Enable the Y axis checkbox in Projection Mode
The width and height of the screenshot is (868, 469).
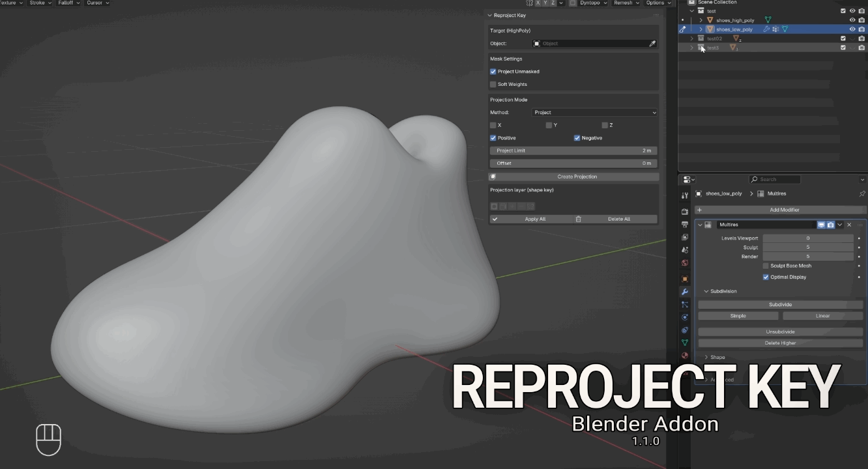coord(549,125)
